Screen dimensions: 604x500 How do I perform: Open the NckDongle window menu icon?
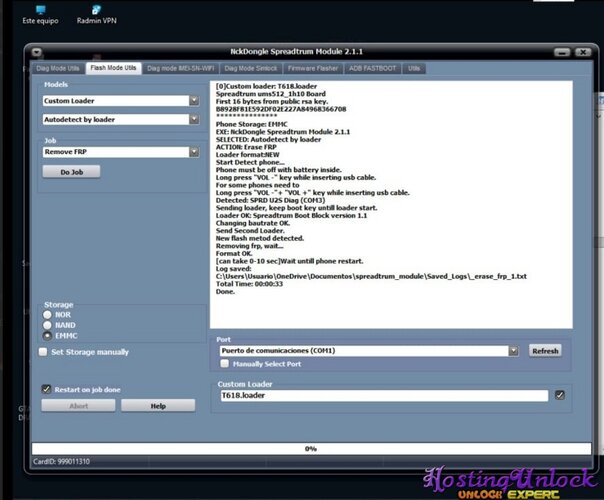(37, 52)
